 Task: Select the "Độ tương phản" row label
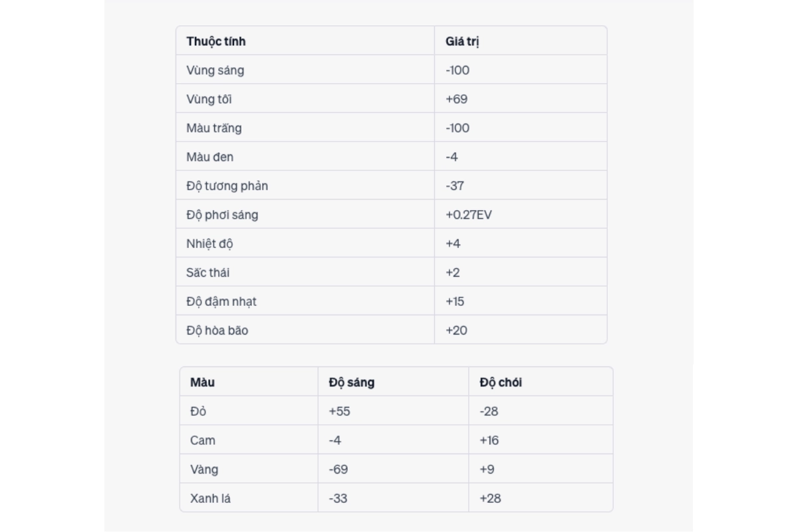(227, 186)
